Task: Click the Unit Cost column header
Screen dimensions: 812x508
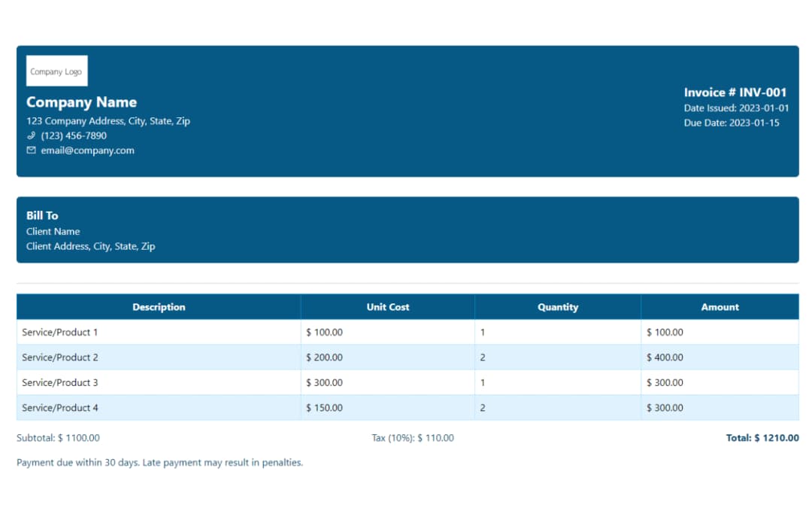Action: (388, 307)
